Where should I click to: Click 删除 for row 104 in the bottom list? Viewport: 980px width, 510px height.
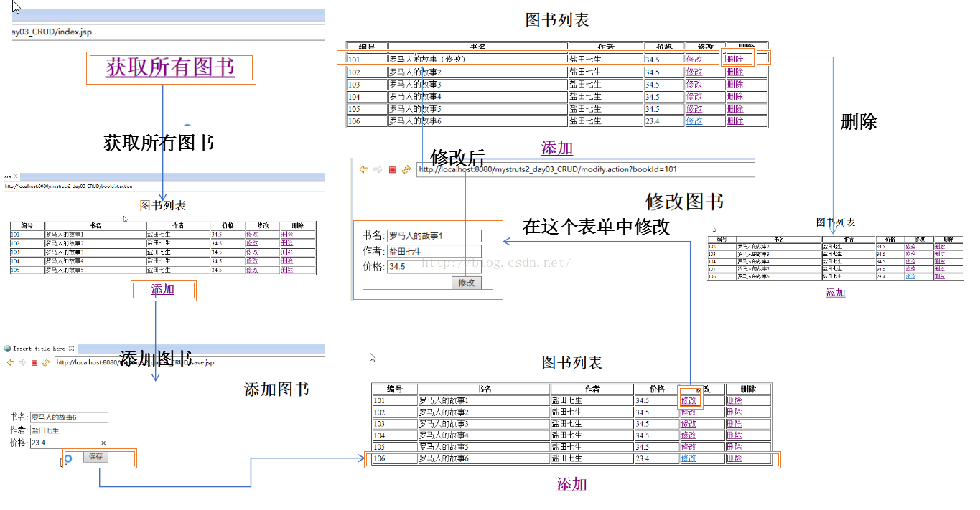[734, 435]
